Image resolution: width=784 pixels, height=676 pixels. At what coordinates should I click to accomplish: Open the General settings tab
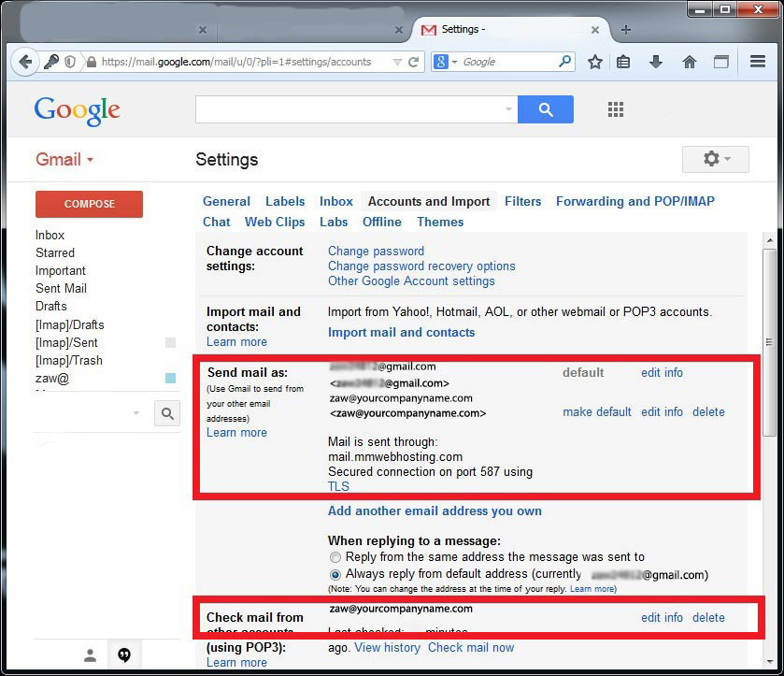tap(226, 201)
